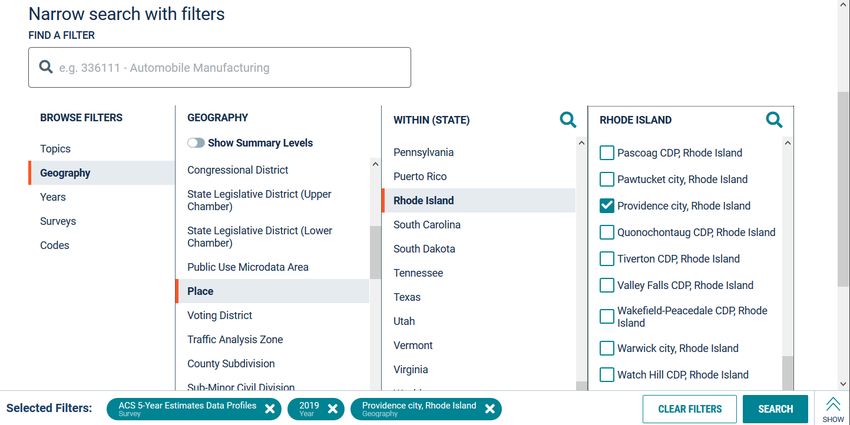Click the Show chevron icon at bottom right
850x425 pixels.
pos(833,405)
